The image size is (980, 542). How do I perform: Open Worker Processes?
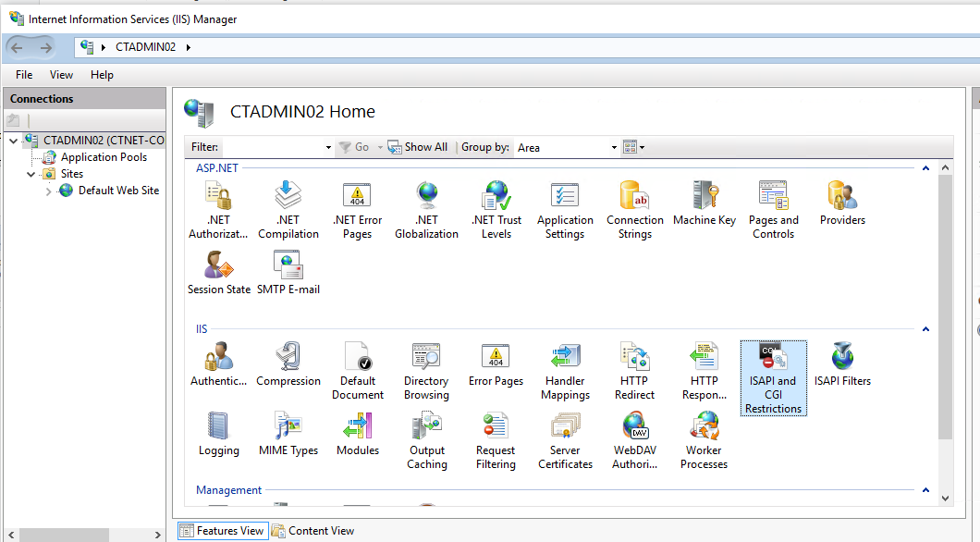coord(704,432)
